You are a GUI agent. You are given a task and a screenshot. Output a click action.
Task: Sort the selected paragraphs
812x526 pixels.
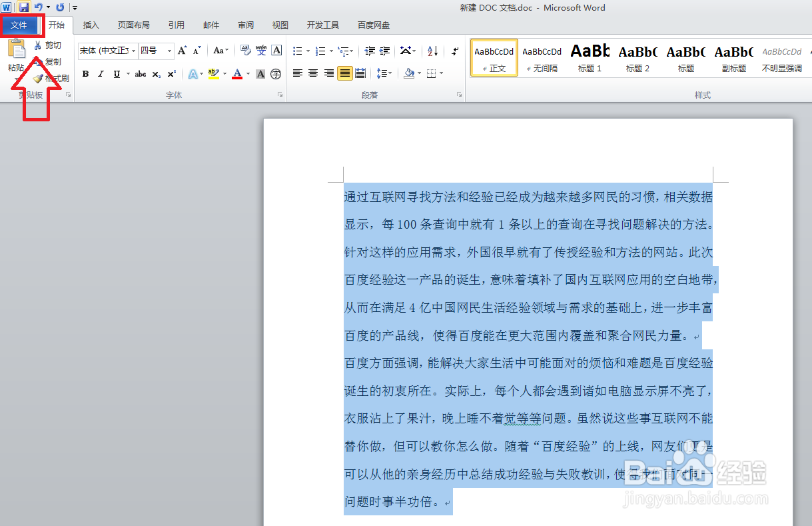(x=432, y=51)
